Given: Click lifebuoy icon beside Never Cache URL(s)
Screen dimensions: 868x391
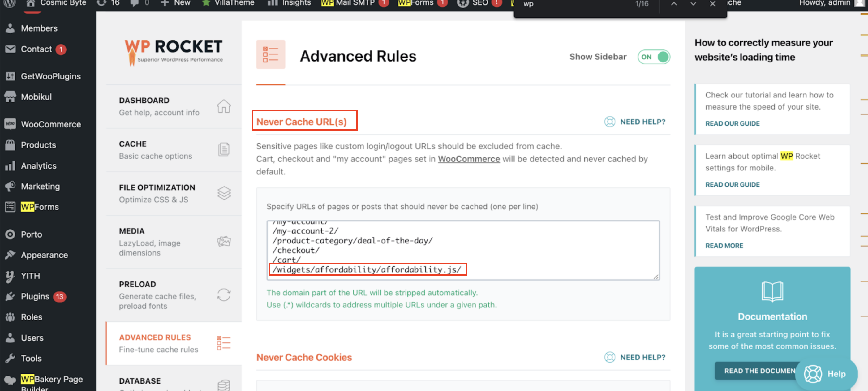Looking at the screenshot, I should [610, 122].
